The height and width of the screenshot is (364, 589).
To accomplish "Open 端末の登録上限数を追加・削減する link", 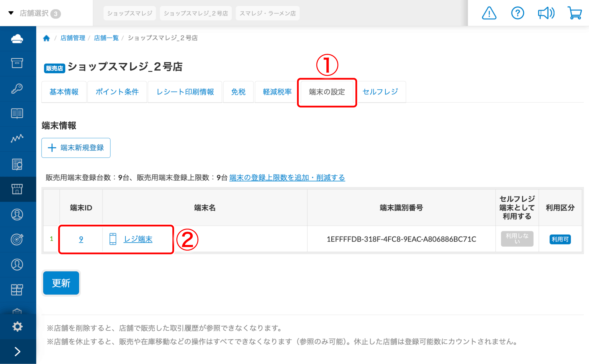I will pos(287,178).
